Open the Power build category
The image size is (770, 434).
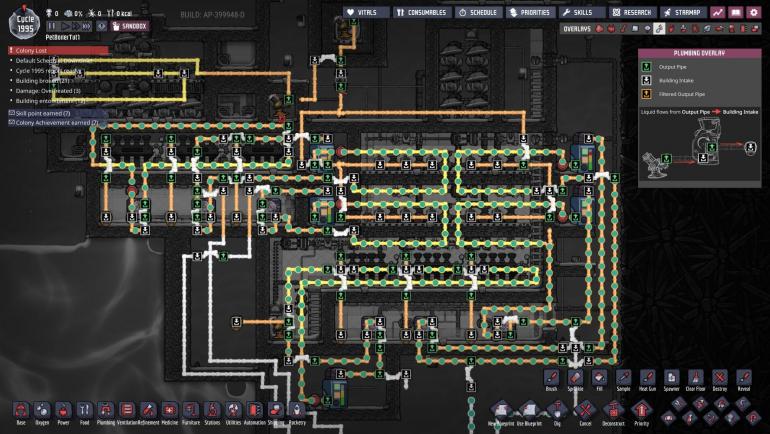tap(63, 410)
